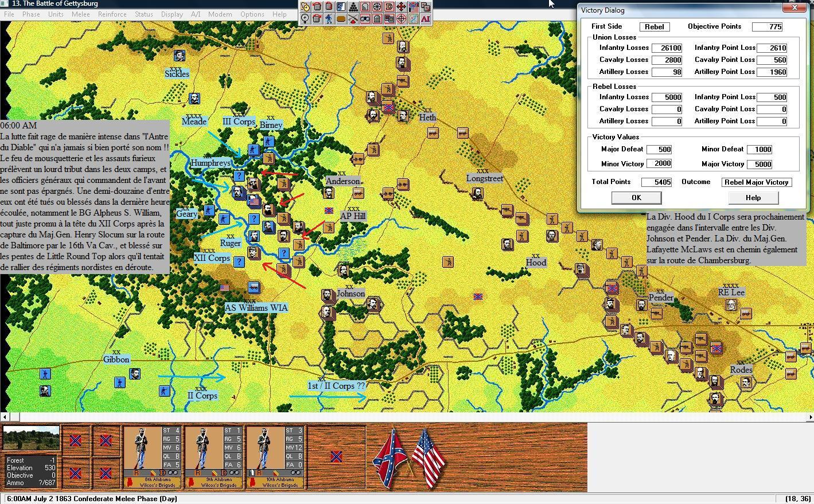Click the crossed rifles toolbar icon
Viewport: 814px width, 504px height.
tap(353, 19)
